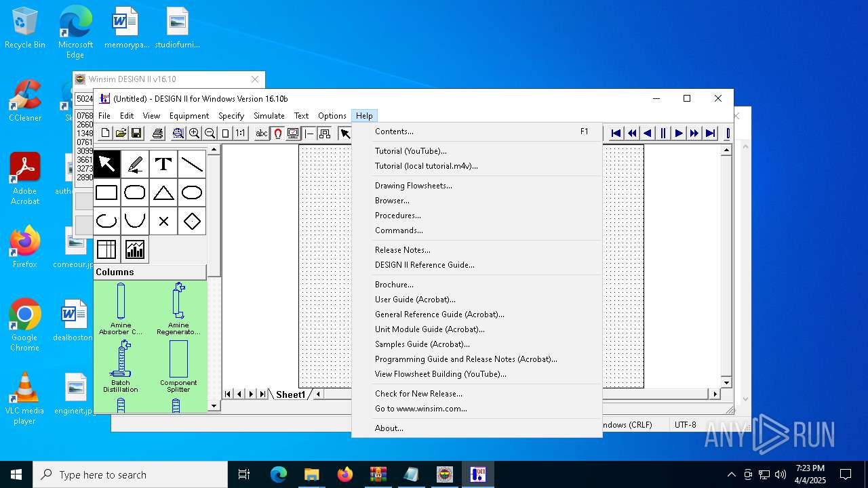Image resolution: width=868 pixels, height=488 pixels.
Task: Click the flowsheet hierarchy toolbar icon
Action: coord(324,134)
